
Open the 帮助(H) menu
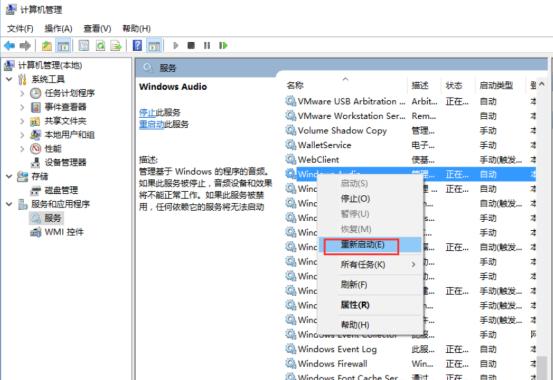(136, 29)
